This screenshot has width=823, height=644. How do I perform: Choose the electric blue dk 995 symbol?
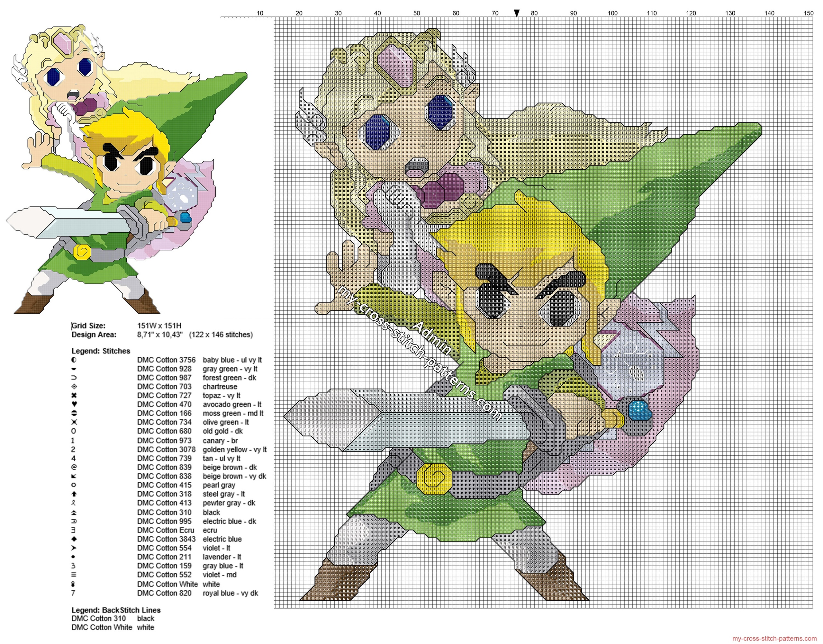coord(74,522)
